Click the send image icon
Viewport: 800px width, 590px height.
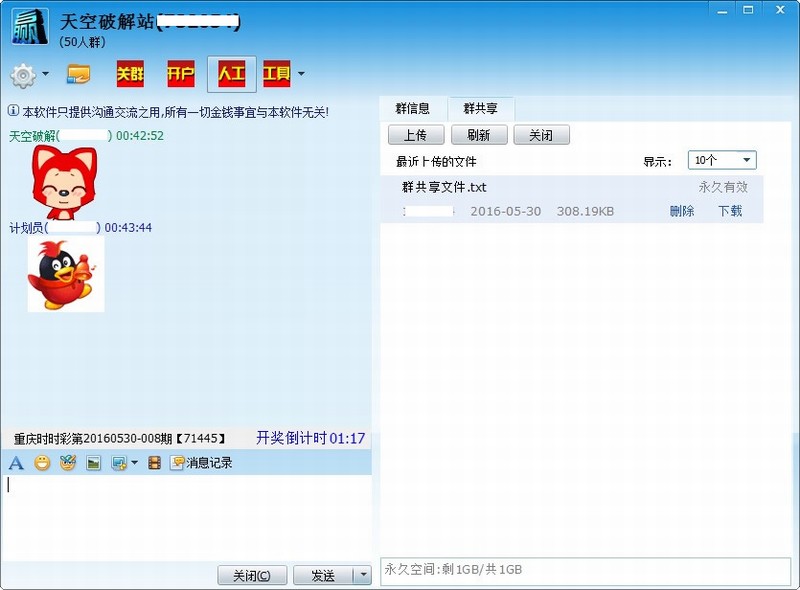[94, 463]
